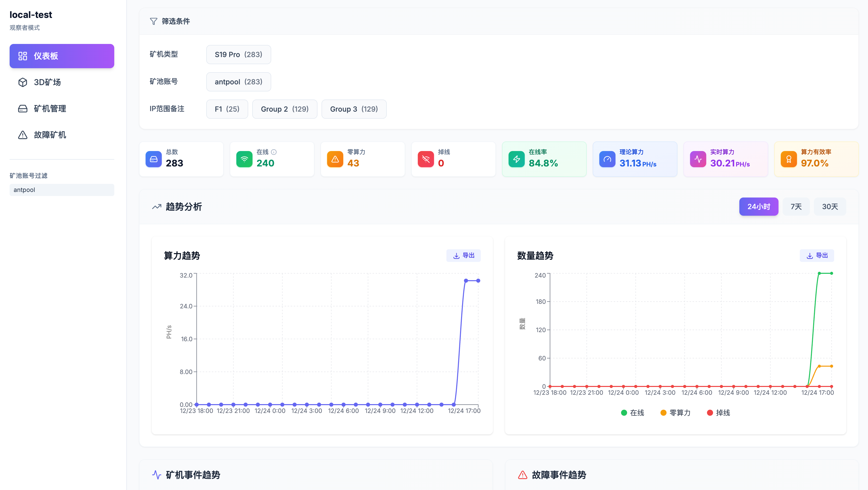Click 导出 on the 算力趋势 chart

click(464, 255)
